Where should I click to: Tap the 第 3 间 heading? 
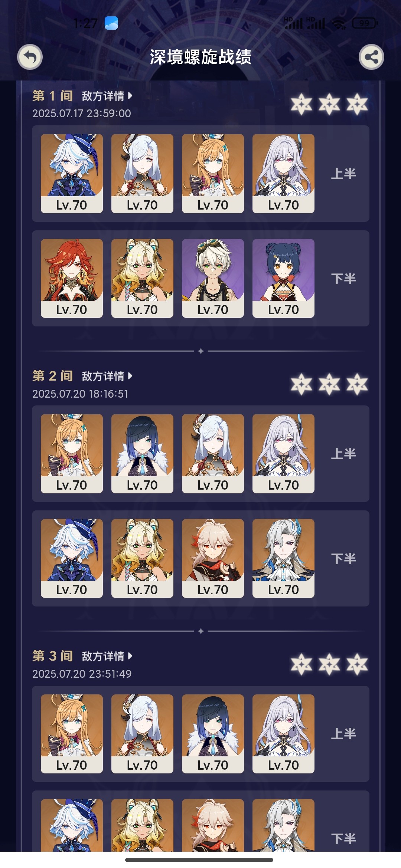click(x=52, y=656)
